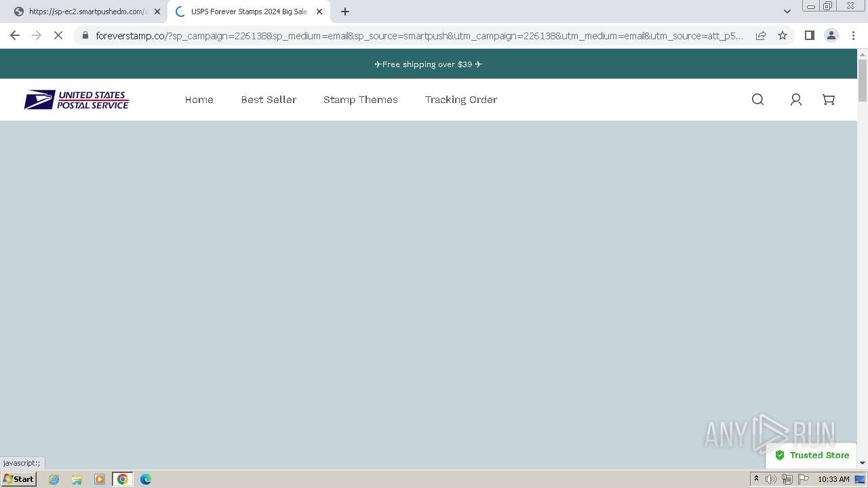Close the USPS Forever Stamps tab
The height and width of the screenshot is (488, 868).
click(319, 12)
